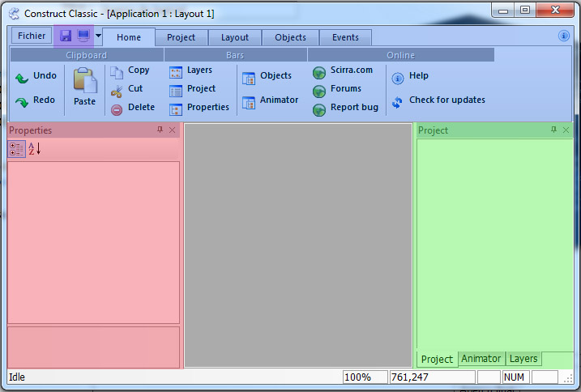Screen dimensions: 581x392
Task: Show the Layers bar from ribbon
Action: [x=176, y=72]
